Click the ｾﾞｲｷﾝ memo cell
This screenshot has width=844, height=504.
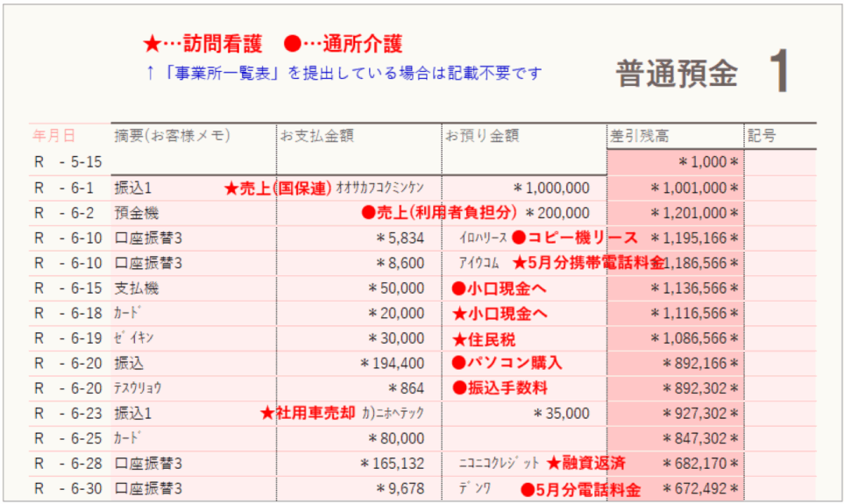pos(134,338)
